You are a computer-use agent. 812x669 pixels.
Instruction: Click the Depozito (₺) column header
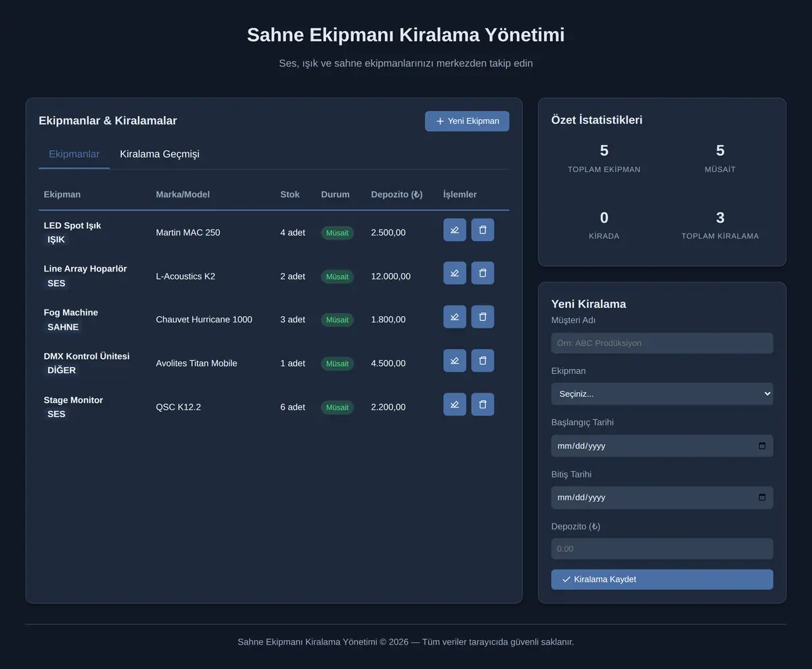[397, 194]
